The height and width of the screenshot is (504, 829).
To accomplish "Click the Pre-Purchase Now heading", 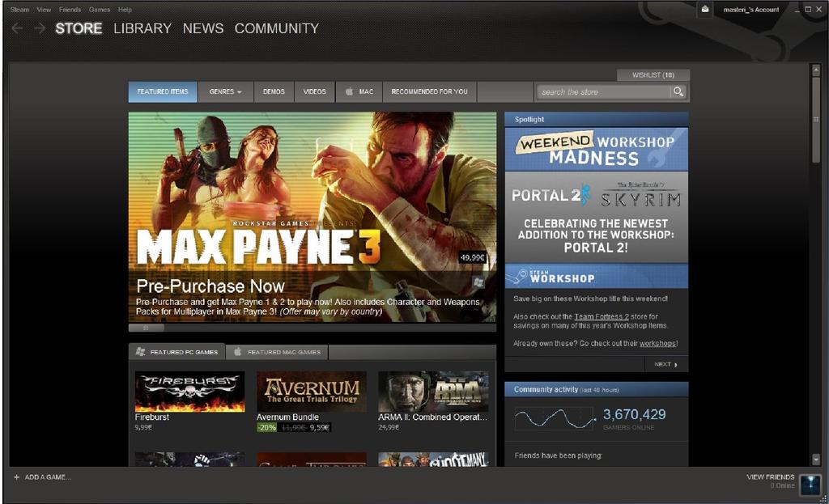I will pyautogui.click(x=210, y=286).
